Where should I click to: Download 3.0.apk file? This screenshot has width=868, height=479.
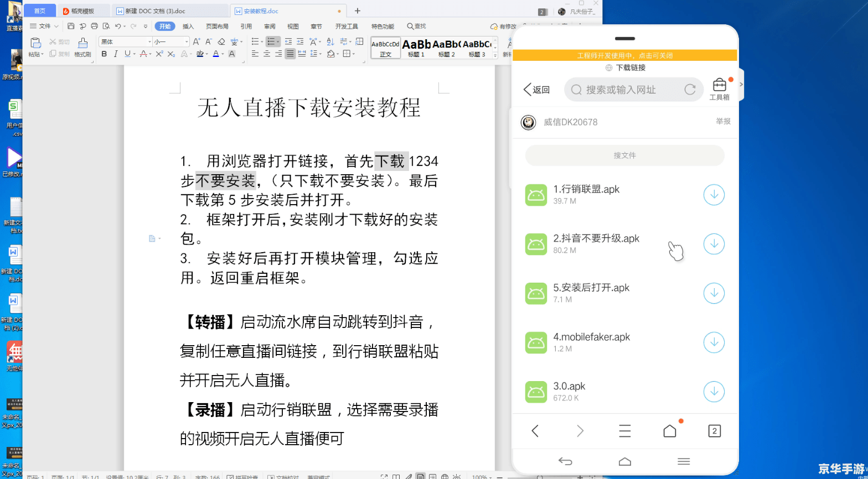tap(714, 392)
